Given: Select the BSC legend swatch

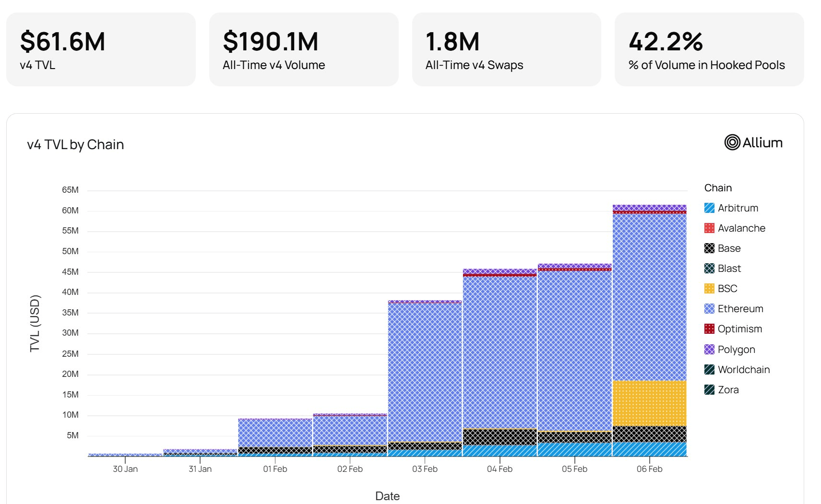Looking at the screenshot, I should point(709,288).
